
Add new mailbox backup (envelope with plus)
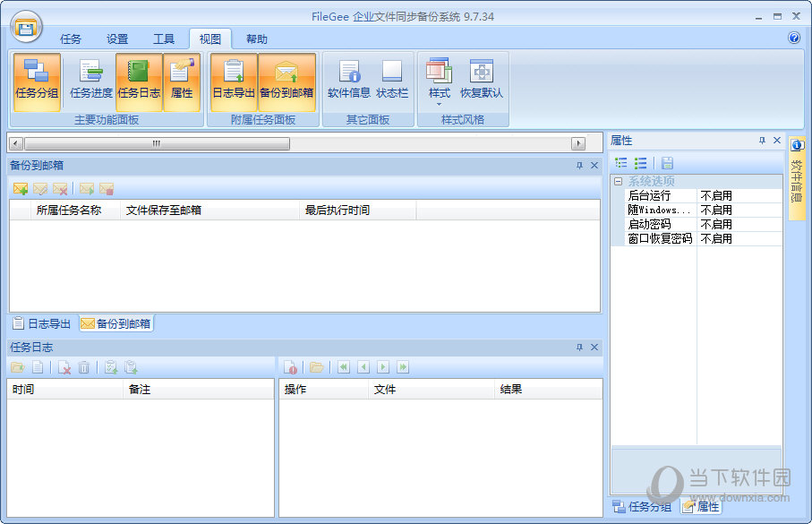[x=21, y=189]
